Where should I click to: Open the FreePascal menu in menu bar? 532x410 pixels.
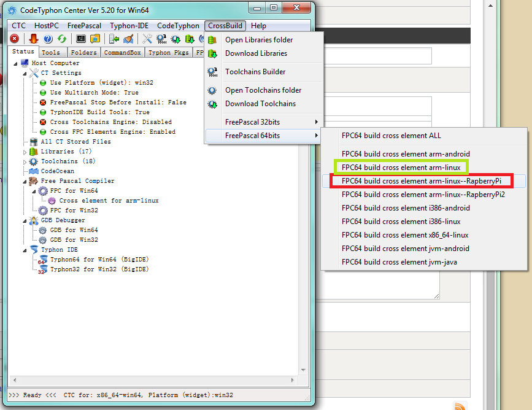84,26
